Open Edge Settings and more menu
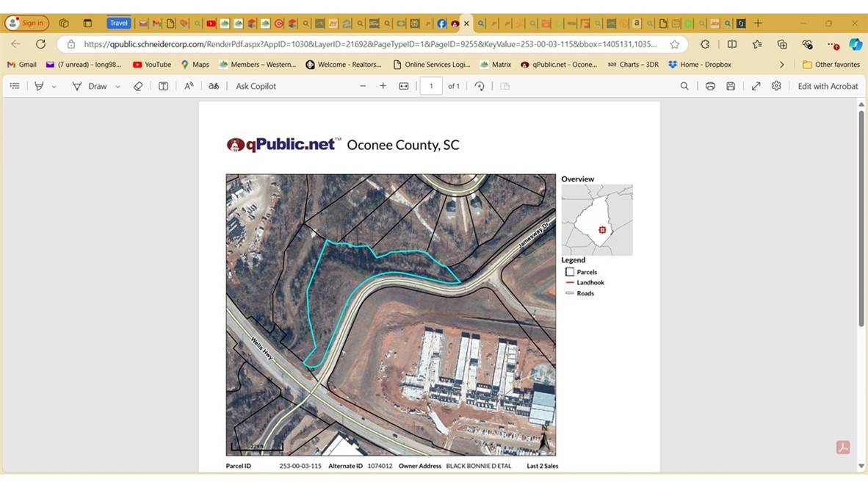The image size is (868, 488). [x=833, y=44]
